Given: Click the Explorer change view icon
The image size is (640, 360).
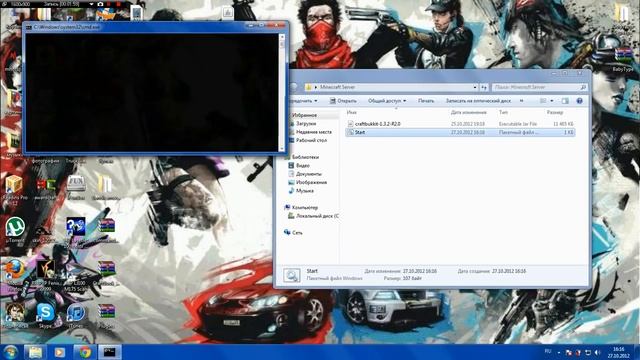Looking at the screenshot, I should [x=543, y=101].
